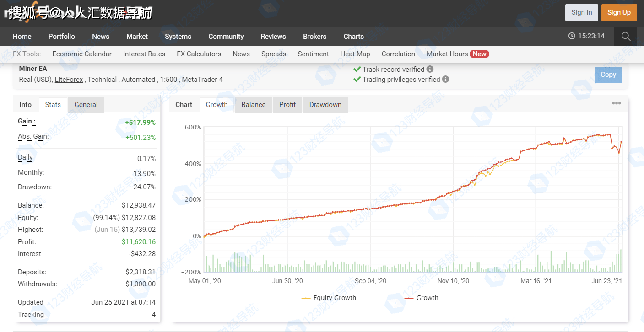Expand the Brokers navigation menu
Image resolution: width=644 pixels, height=332 pixels.
(x=314, y=37)
